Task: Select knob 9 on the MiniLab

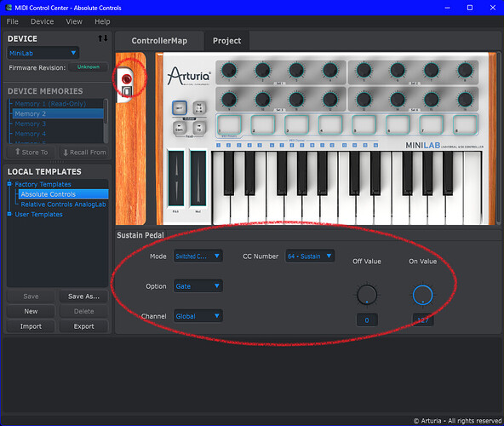Action: click(229, 100)
